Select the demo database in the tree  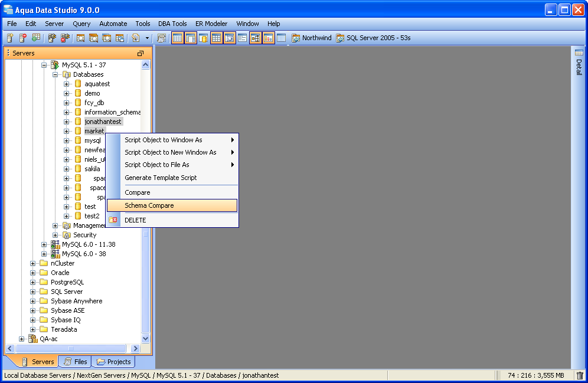point(92,93)
